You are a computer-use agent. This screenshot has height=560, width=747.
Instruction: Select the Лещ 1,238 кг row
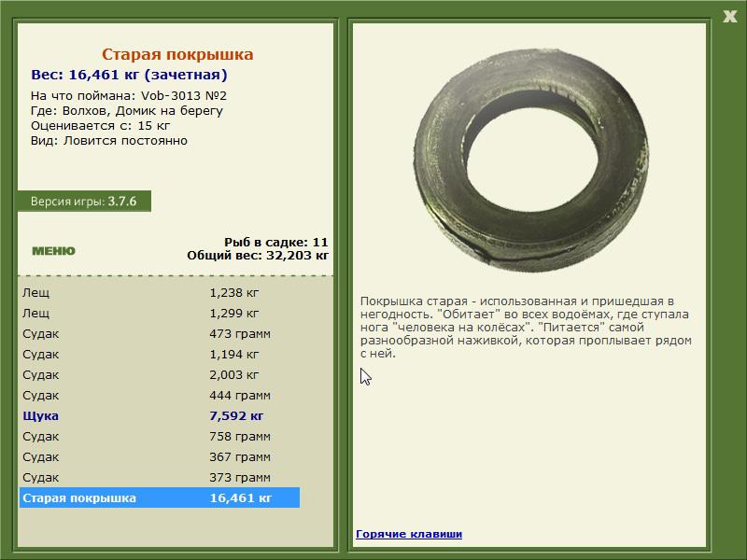coord(160,292)
